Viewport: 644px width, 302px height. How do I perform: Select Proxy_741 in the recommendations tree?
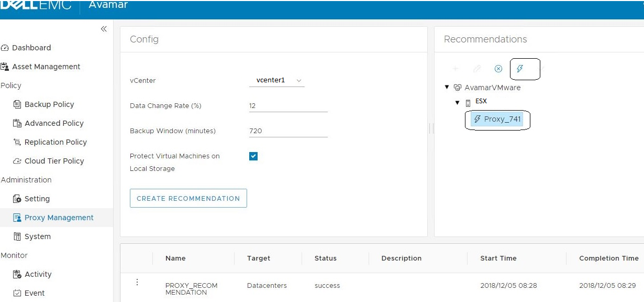pyautogui.click(x=497, y=120)
